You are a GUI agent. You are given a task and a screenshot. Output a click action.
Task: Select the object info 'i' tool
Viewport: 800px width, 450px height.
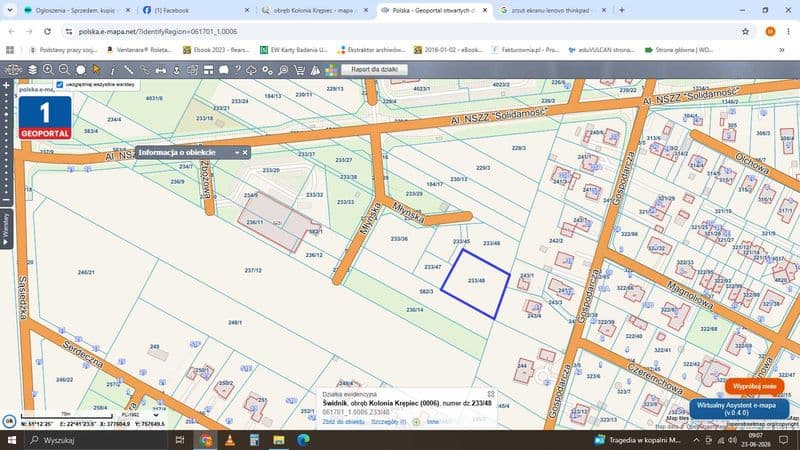point(113,70)
